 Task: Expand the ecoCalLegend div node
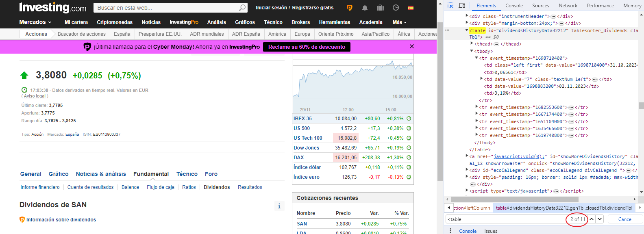(x=467, y=170)
